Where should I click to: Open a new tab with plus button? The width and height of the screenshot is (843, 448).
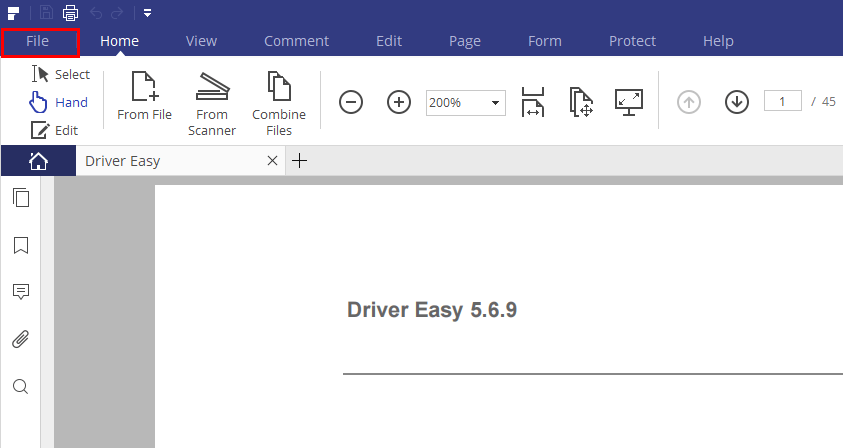299,160
